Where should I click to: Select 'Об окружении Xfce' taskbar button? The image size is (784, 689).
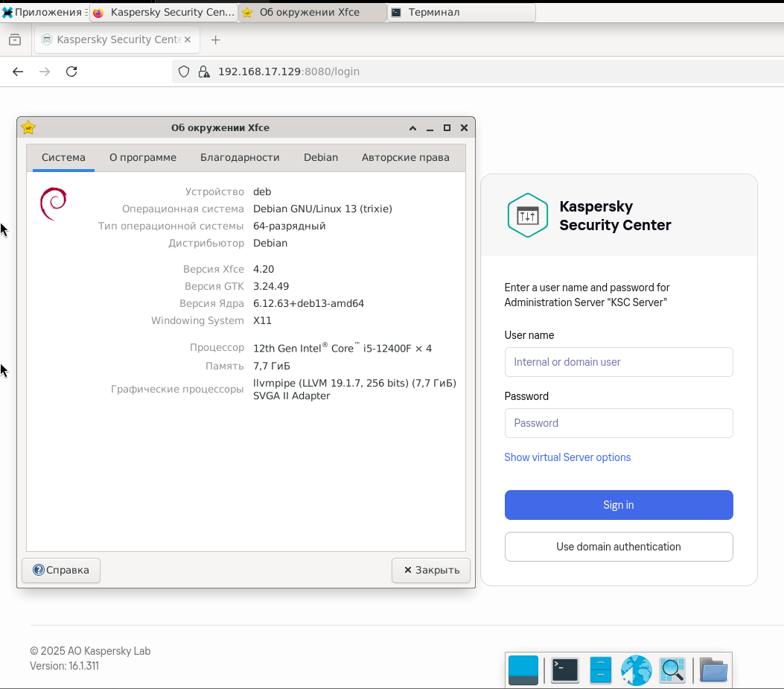313,12
